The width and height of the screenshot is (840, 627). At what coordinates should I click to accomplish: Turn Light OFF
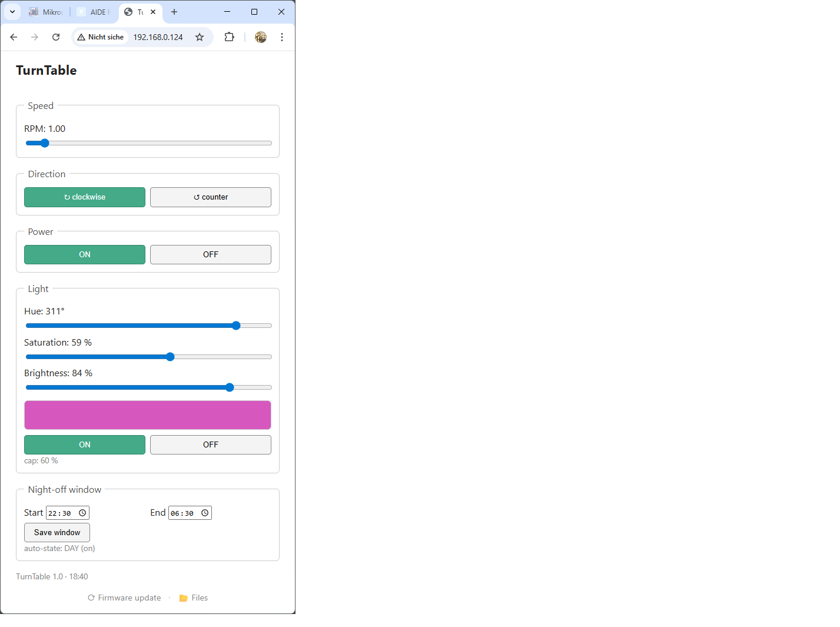211,445
